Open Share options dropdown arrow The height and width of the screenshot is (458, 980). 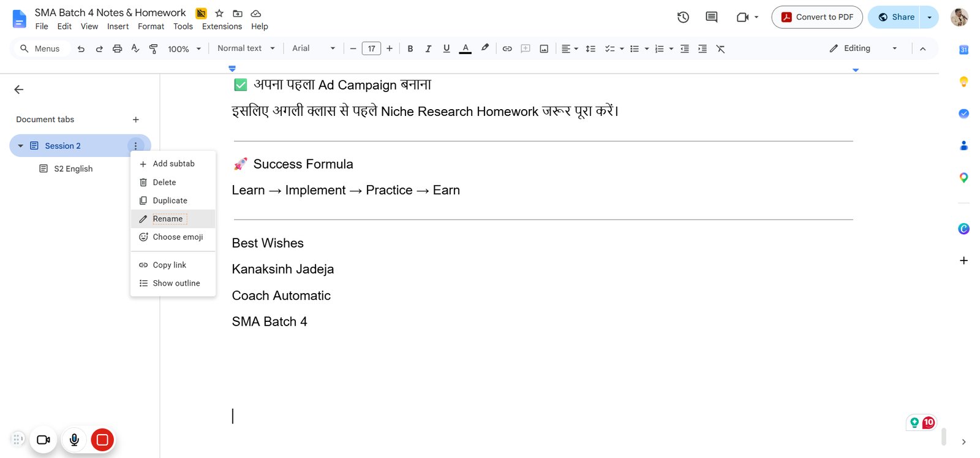click(x=929, y=17)
